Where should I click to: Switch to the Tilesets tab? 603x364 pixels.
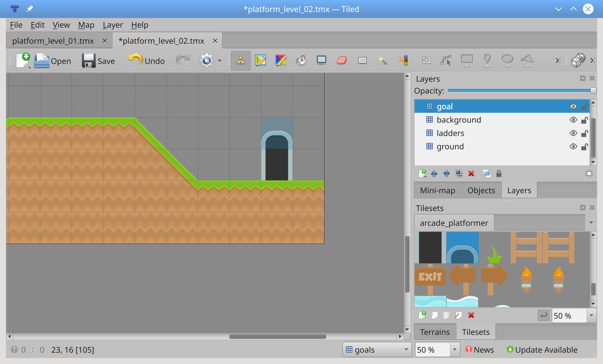click(x=475, y=332)
